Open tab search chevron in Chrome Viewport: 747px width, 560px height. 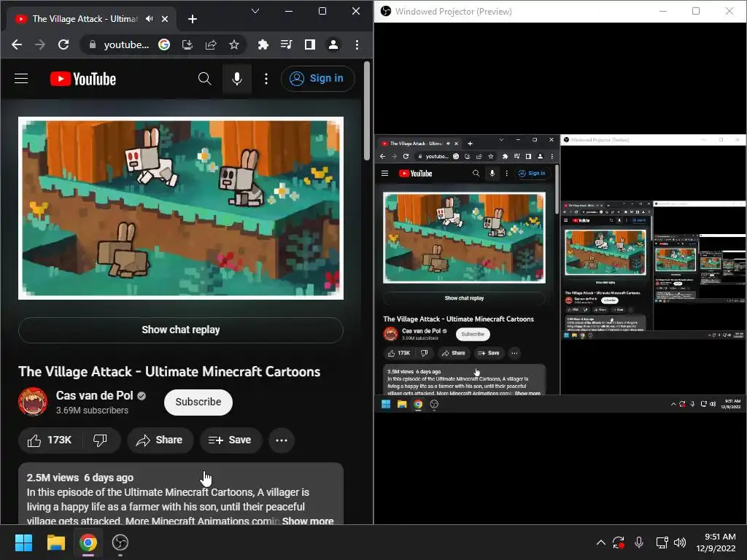point(255,11)
